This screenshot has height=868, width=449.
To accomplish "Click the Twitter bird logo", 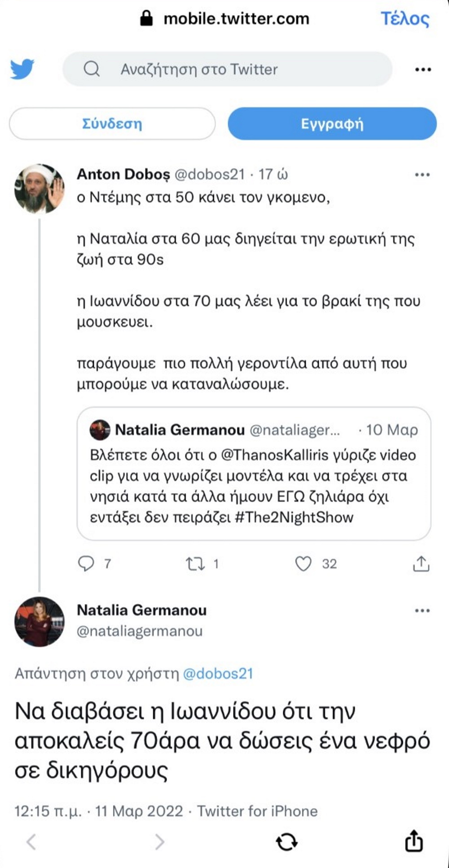I will [x=22, y=69].
